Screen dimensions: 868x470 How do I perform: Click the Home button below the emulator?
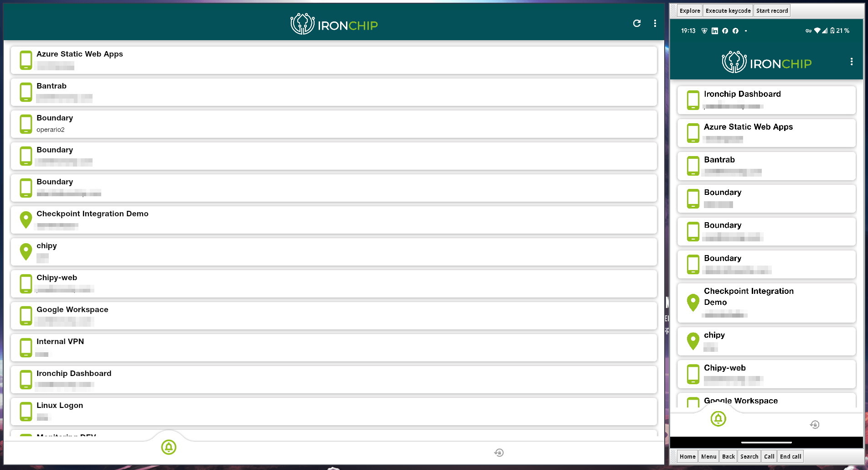pyautogui.click(x=687, y=456)
